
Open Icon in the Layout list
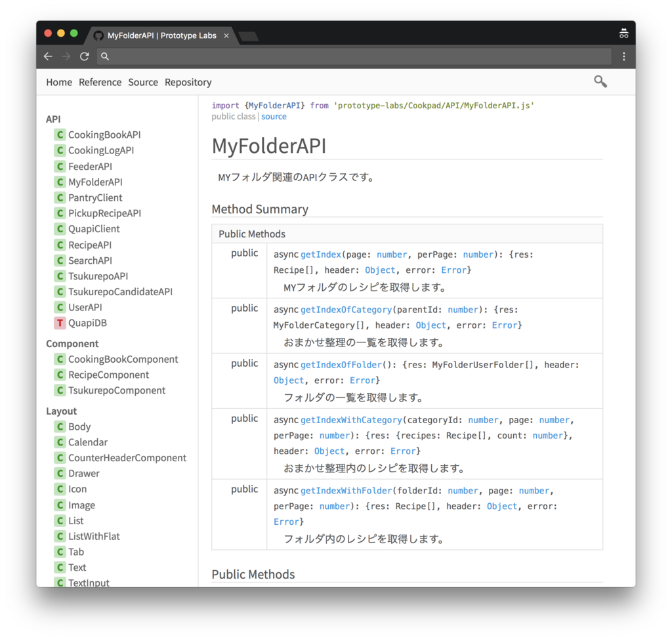click(77, 489)
